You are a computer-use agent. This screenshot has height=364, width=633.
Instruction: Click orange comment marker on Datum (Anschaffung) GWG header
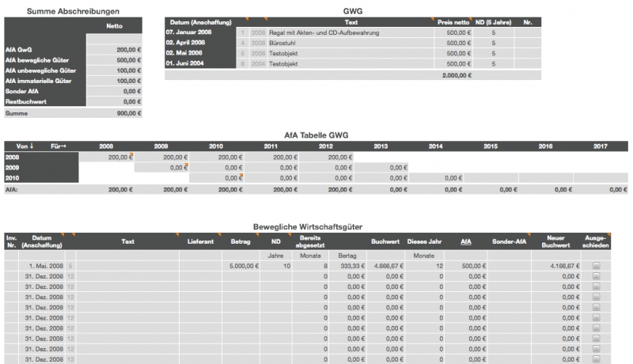click(x=246, y=17)
